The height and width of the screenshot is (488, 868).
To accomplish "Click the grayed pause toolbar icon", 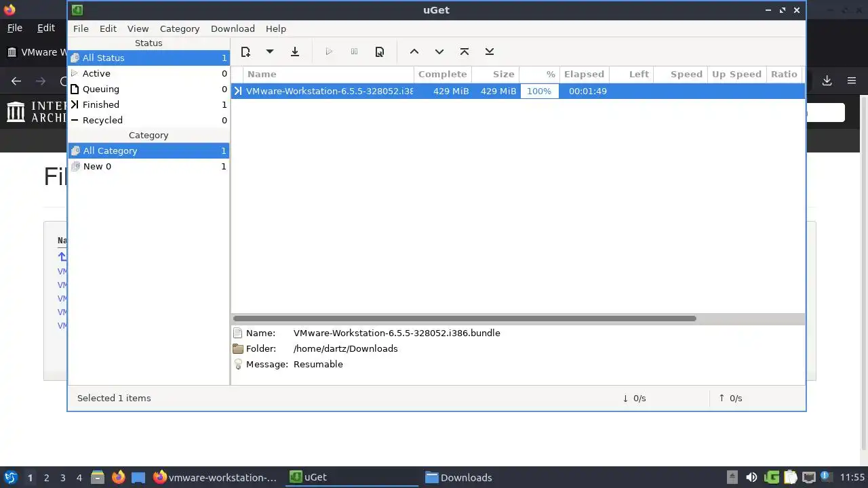I will (x=354, y=52).
